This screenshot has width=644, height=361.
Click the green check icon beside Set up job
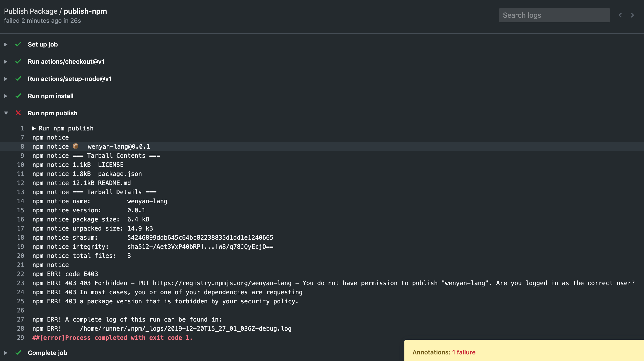click(18, 44)
